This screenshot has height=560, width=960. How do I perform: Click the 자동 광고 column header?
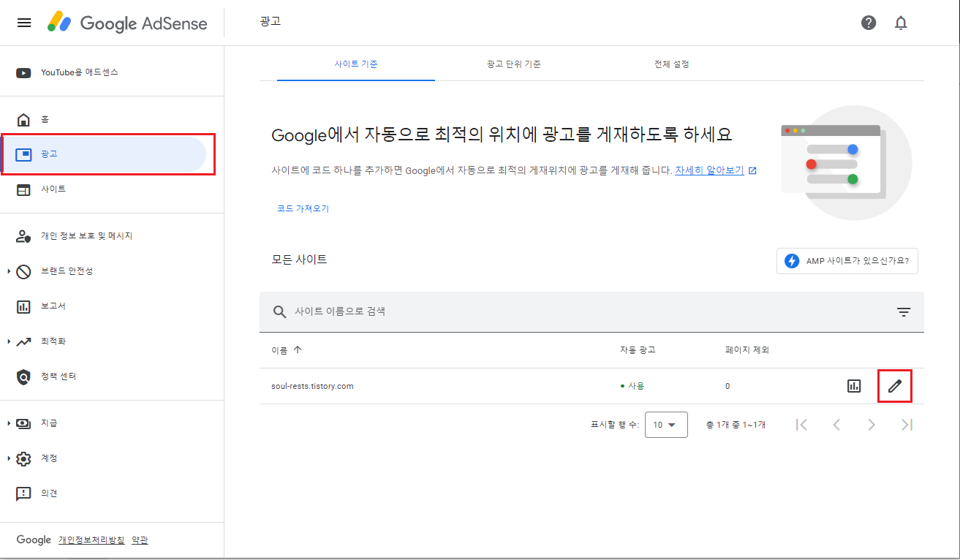[638, 349]
